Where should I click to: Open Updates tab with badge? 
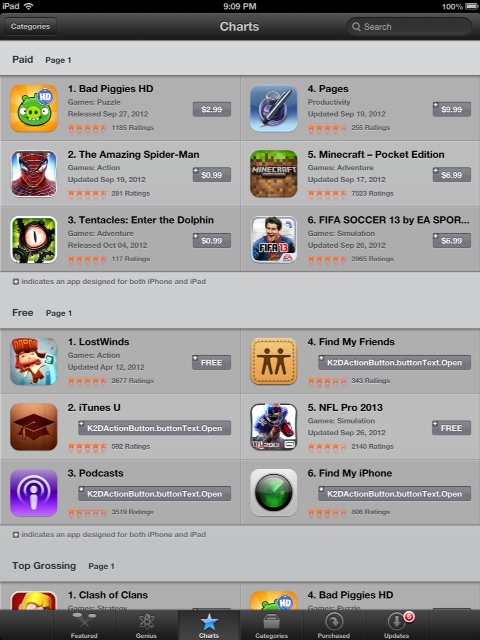click(x=396, y=625)
